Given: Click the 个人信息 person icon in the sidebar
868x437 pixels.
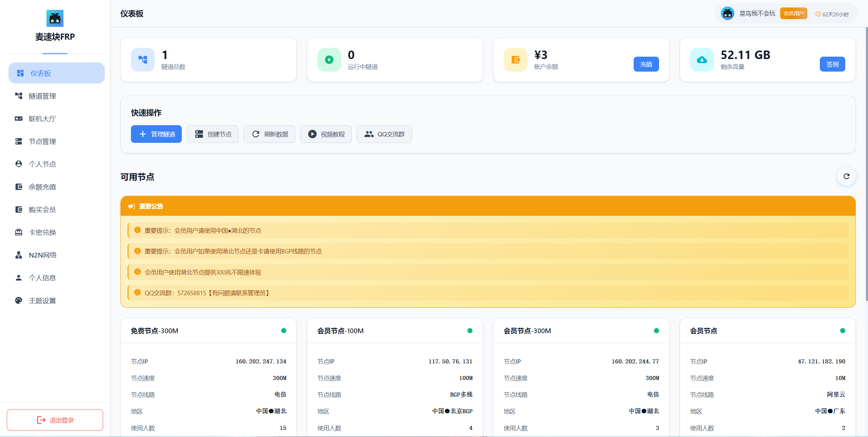Looking at the screenshot, I should point(19,278).
